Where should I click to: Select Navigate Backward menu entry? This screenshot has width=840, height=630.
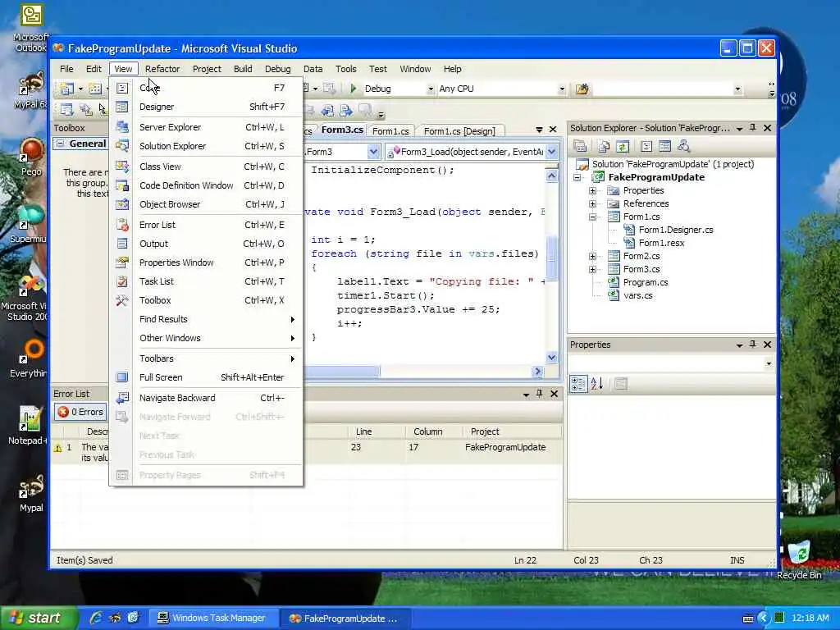pos(206,398)
